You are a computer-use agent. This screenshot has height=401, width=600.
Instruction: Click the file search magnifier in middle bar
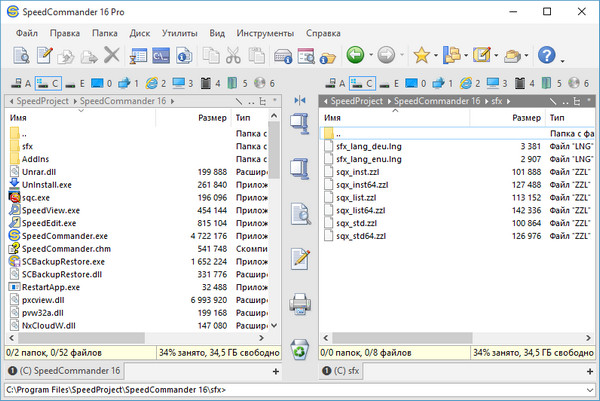(x=299, y=213)
